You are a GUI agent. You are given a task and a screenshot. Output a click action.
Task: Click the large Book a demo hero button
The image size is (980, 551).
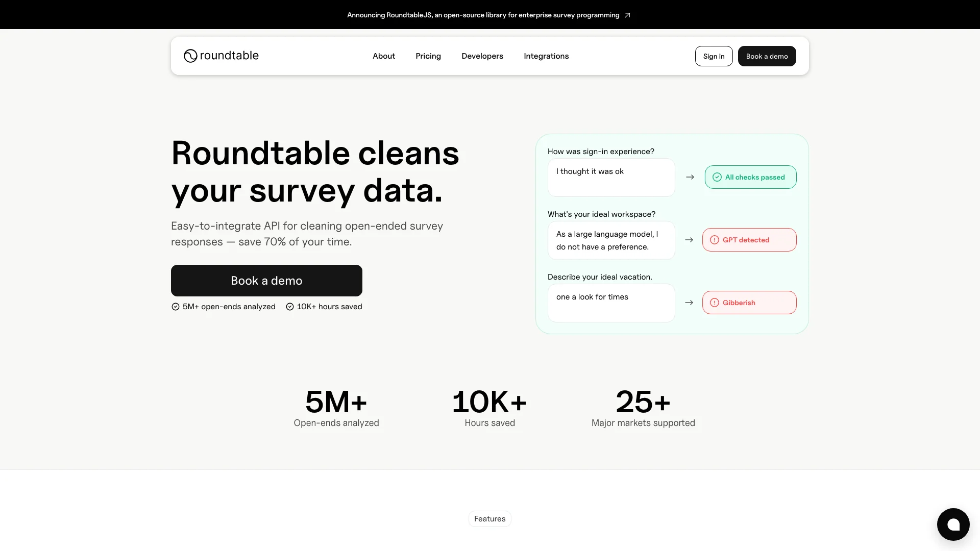(266, 281)
